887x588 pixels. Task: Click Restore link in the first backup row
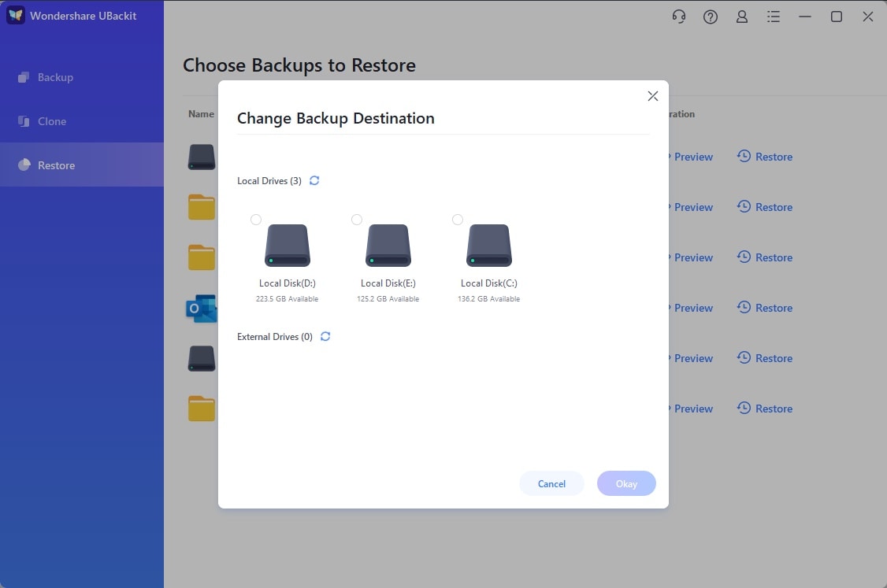(765, 157)
